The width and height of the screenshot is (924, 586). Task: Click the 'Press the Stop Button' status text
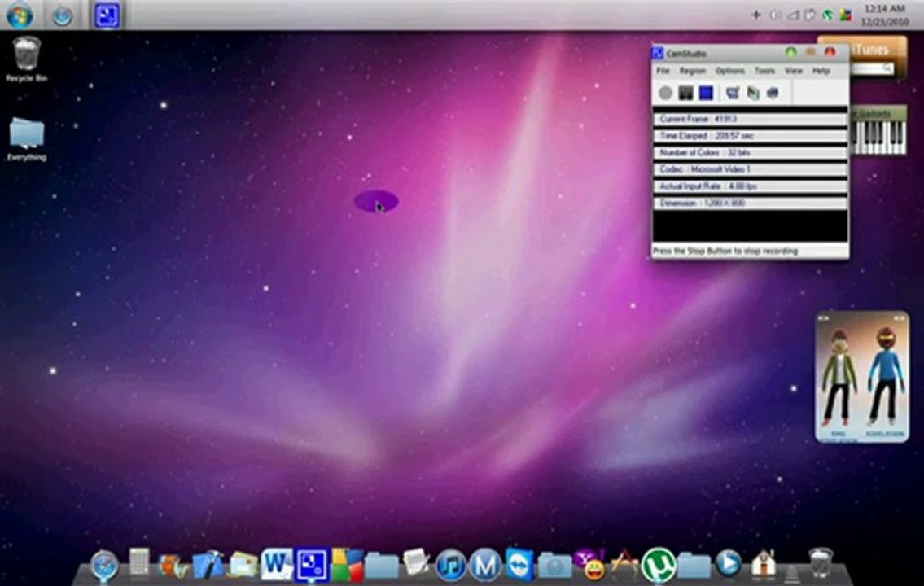point(725,251)
